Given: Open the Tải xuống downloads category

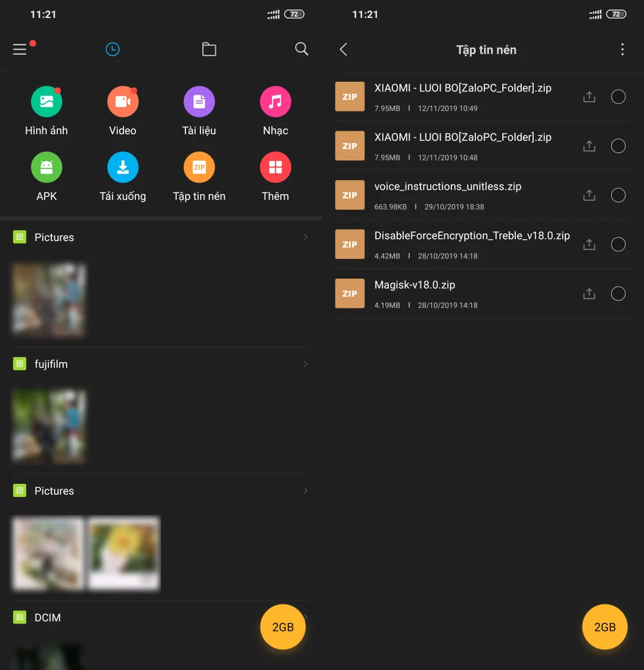Looking at the screenshot, I should [x=122, y=167].
